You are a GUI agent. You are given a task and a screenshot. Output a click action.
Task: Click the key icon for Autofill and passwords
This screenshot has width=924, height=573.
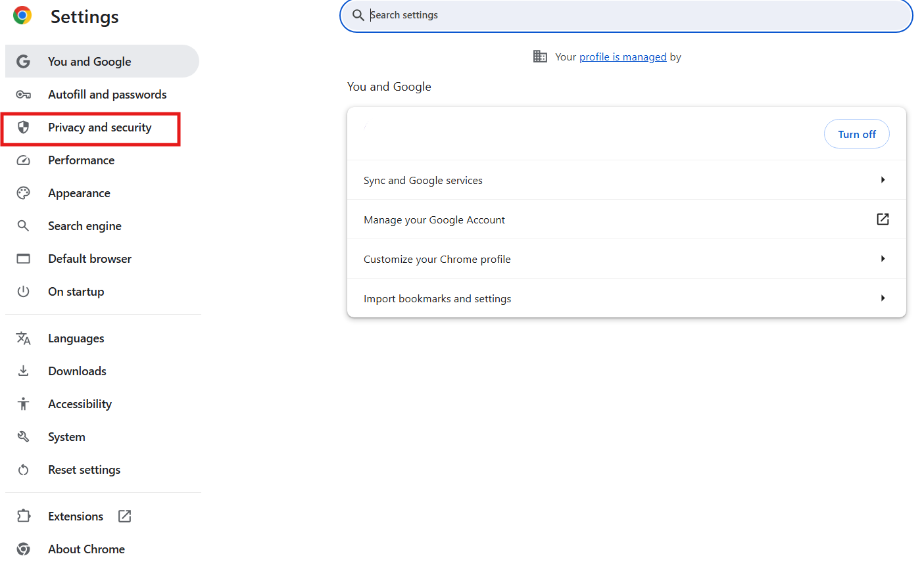click(23, 95)
